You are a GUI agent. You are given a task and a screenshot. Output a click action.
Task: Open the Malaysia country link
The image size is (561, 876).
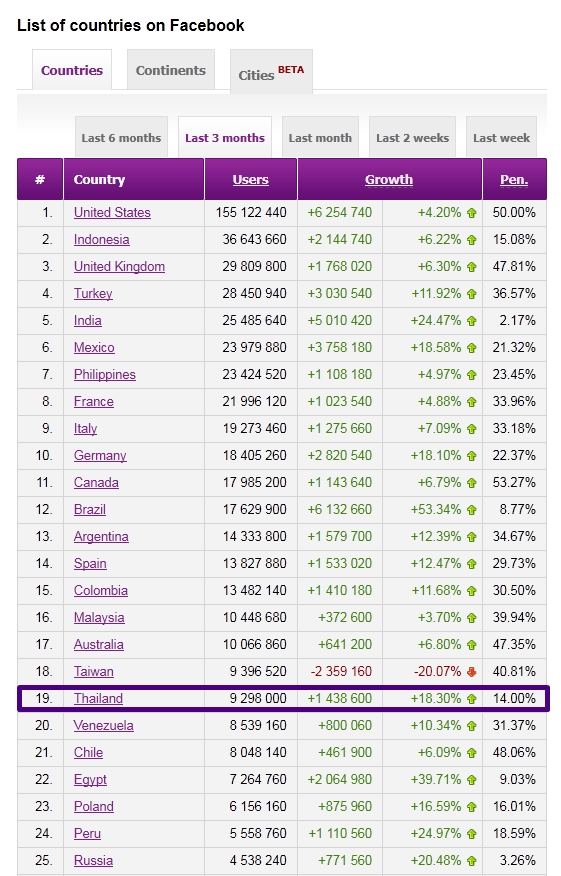[99, 617]
